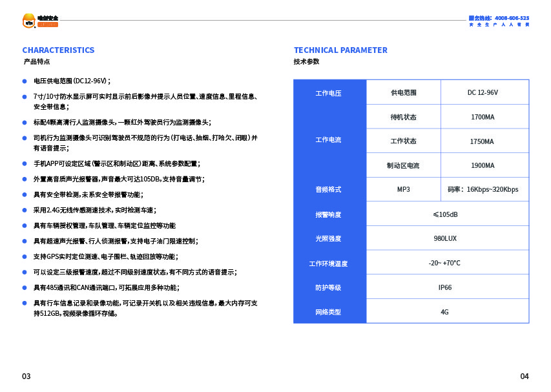Click page number 04 at bottom right
551x392 pixels.
524,377
